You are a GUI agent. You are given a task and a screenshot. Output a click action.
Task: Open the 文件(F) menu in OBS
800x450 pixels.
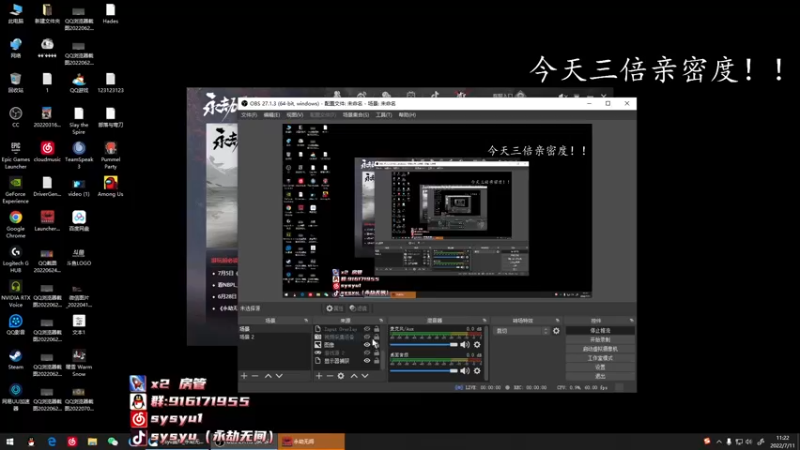(x=249, y=115)
